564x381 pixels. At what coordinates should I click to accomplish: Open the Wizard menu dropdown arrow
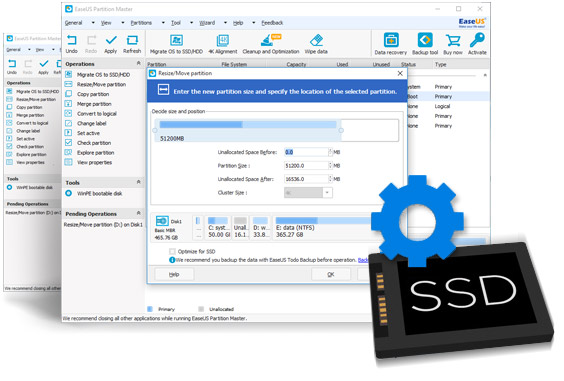coord(226,23)
